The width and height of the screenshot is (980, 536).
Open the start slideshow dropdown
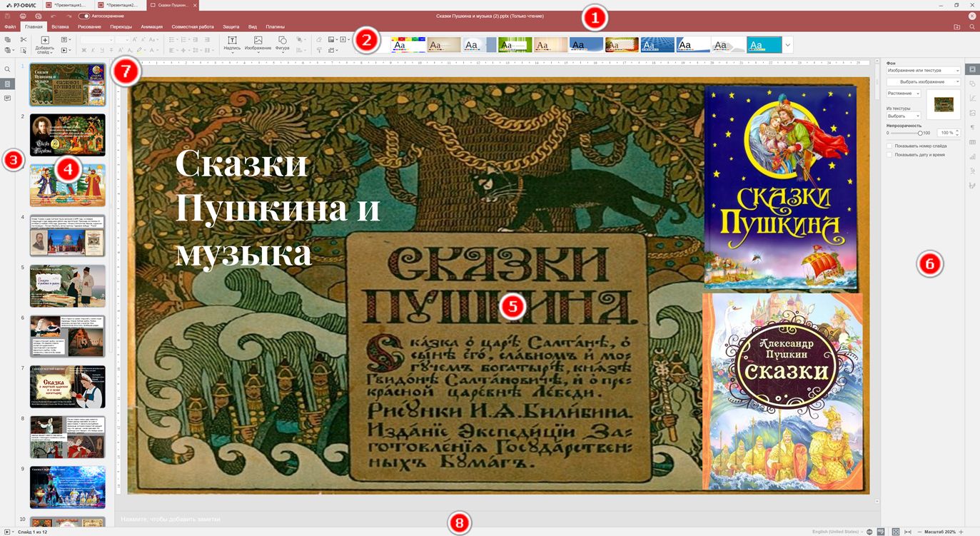66,51
